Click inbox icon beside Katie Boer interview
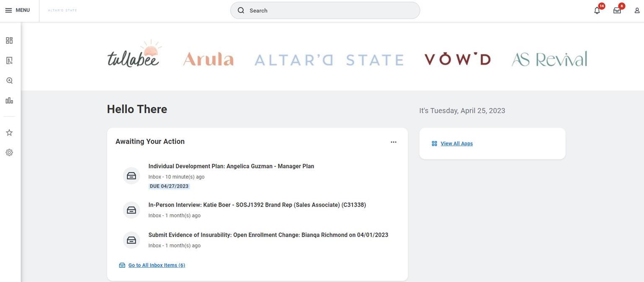Image resolution: width=644 pixels, height=282 pixels. click(x=131, y=210)
